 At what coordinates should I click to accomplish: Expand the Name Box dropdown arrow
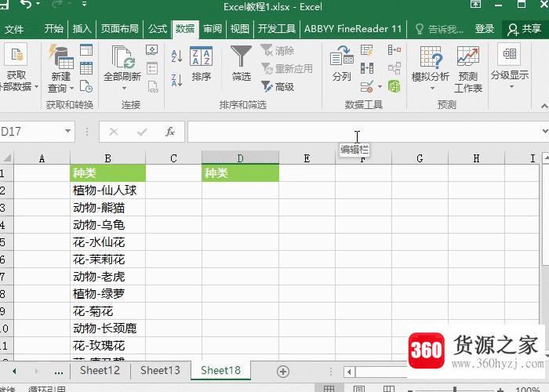[67, 131]
